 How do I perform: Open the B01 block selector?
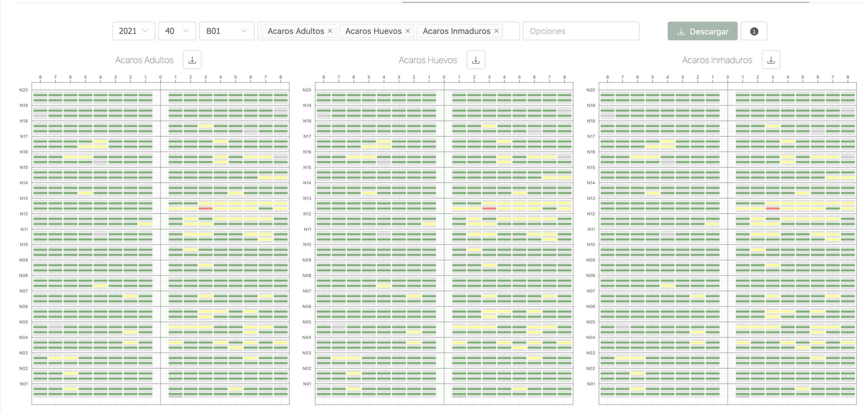coord(226,31)
